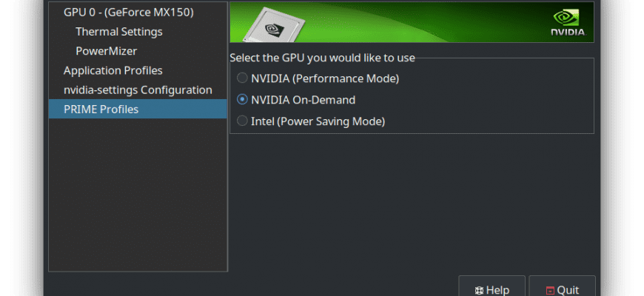Open nvidia-settings Configuration page
Image resolution: width=644 pixels, height=296 pixels.
138,90
